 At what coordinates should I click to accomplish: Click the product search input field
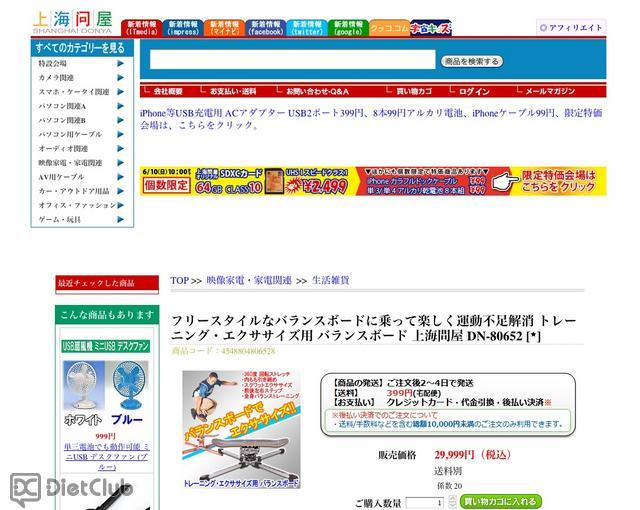click(292, 60)
